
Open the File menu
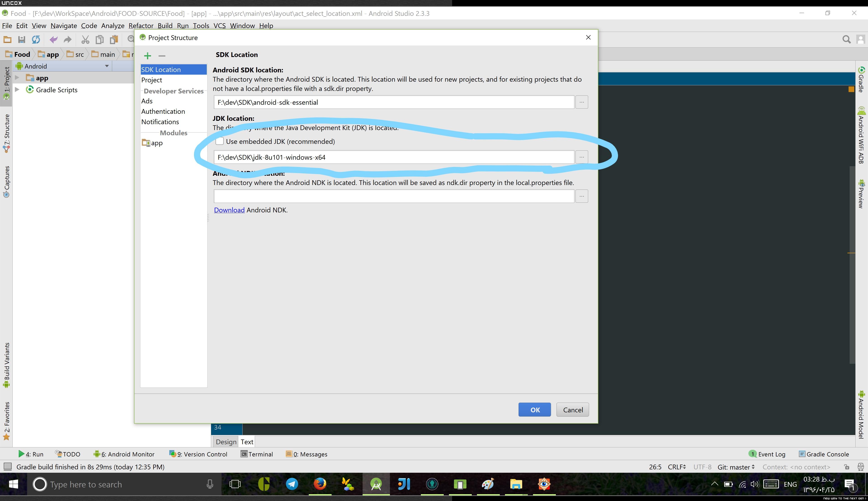pyautogui.click(x=7, y=26)
